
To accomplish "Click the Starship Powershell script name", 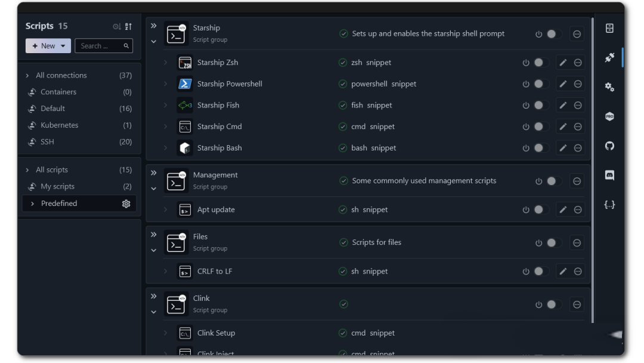I will 230,84.
